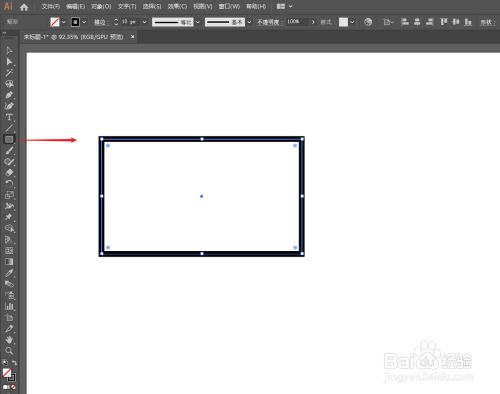Select the Curvature tool
The image size is (500, 394).
[x=9, y=106]
